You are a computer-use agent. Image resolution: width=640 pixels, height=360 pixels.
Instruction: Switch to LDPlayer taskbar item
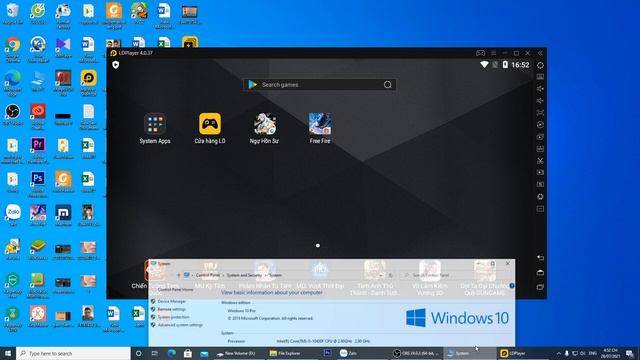522,353
